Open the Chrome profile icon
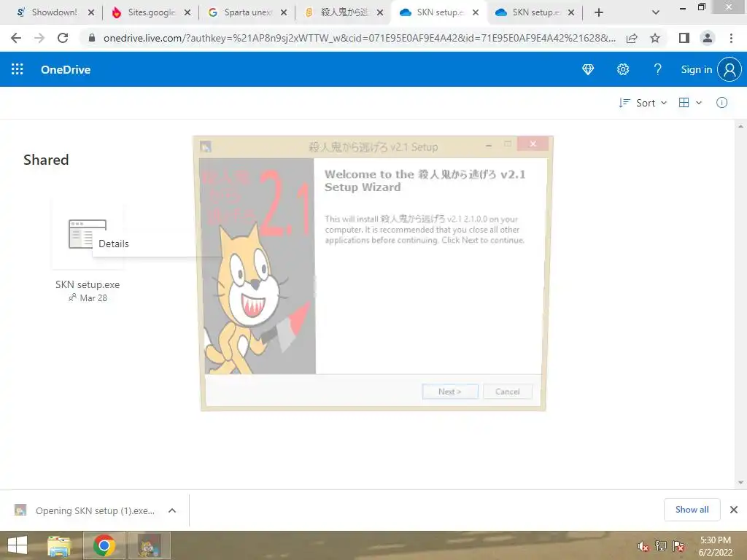 click(x=708, y=38)
